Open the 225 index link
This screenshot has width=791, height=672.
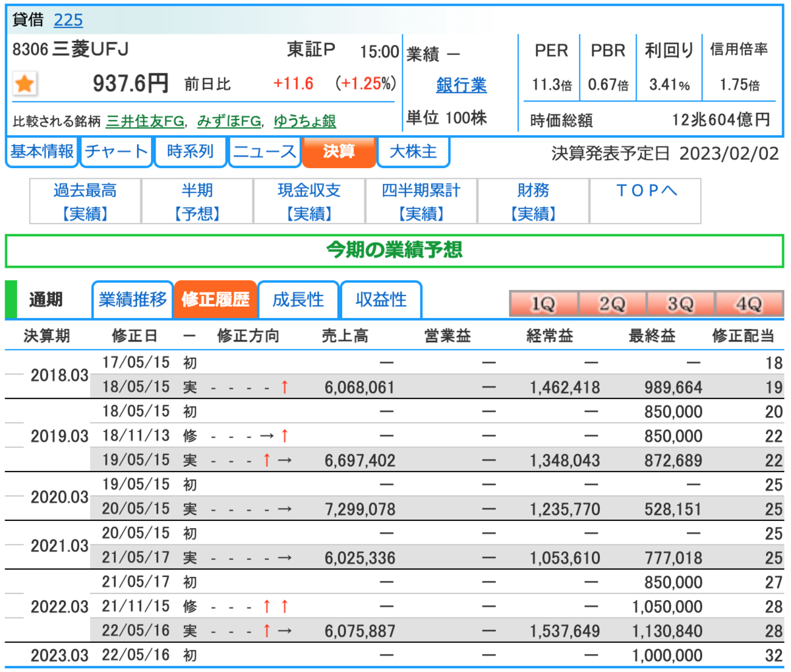(x=68, y=20)
